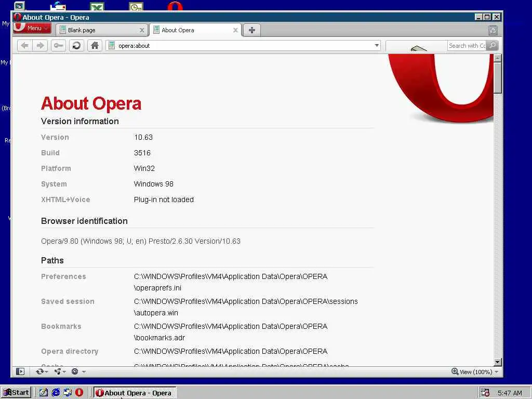The width and height of the screenshot is (532, 399).
Task: Open the Opera Link sync menu
Action: (42, 371)
